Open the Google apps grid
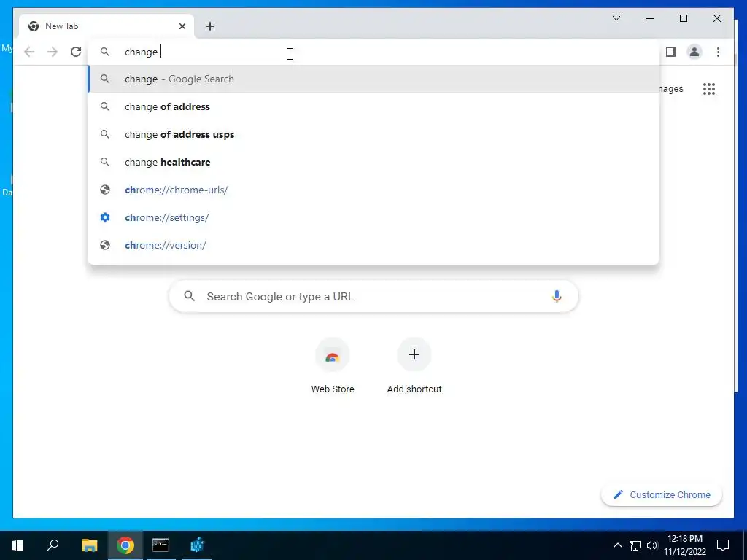Screen dimensions: 747x560 (x=709, y=88)
